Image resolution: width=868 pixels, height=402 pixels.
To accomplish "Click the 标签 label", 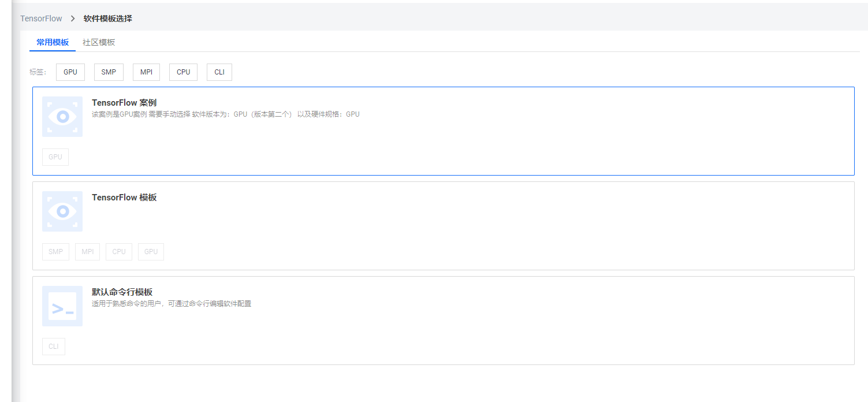I will tap(38, 72).
